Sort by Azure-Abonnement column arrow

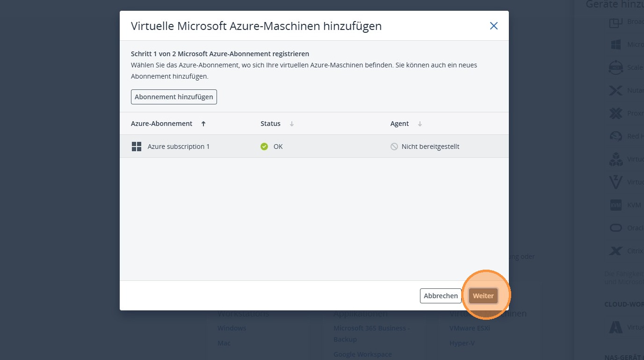tap(203, 124)
